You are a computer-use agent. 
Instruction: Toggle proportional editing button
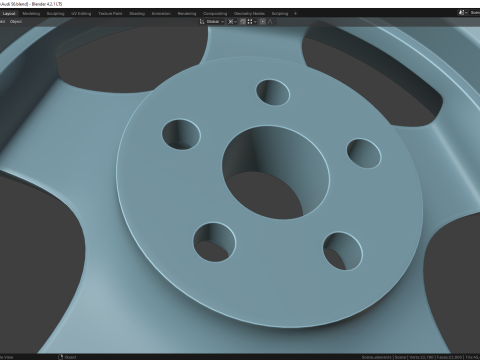pos(263,21)
